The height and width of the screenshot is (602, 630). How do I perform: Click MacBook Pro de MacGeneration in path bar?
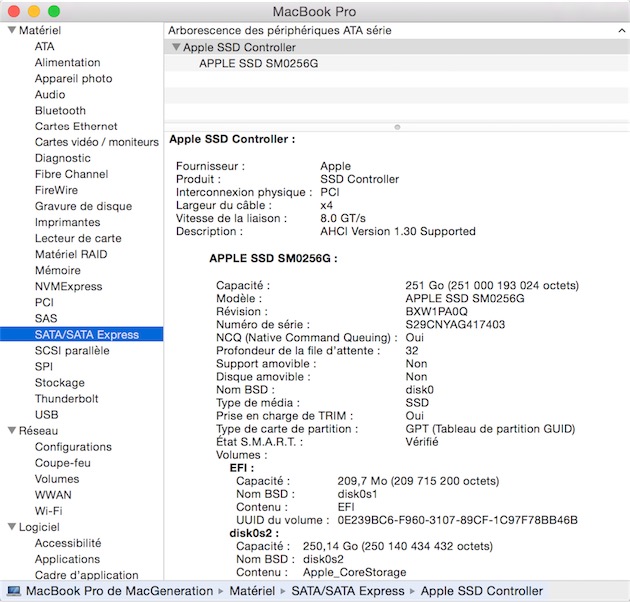click(119, 591)
